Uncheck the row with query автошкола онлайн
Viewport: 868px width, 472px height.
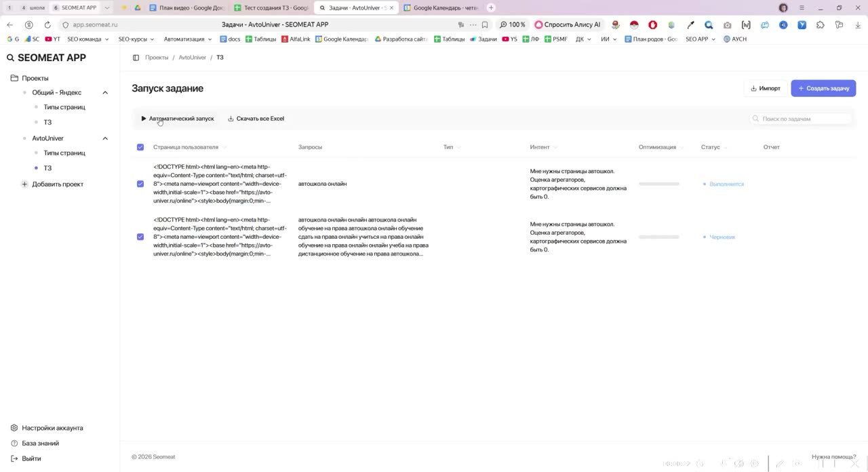click(x=140, y=184)
